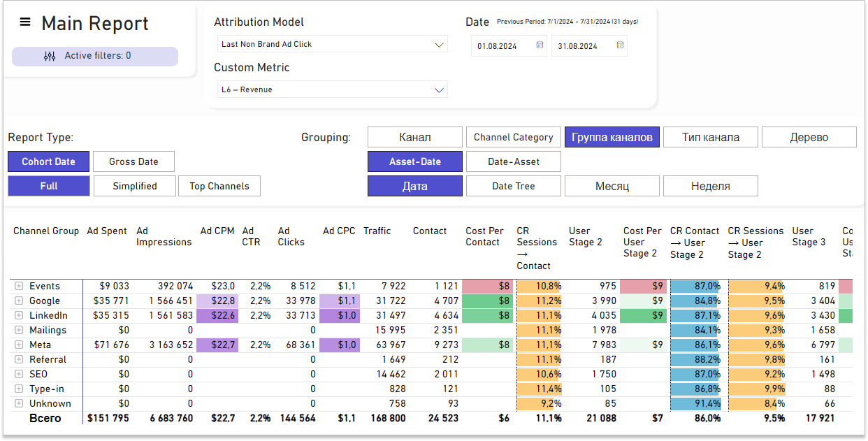This screenshot has height=441, width=868.
Task: Expand the Events channel group row
Action: coord(19,286)
